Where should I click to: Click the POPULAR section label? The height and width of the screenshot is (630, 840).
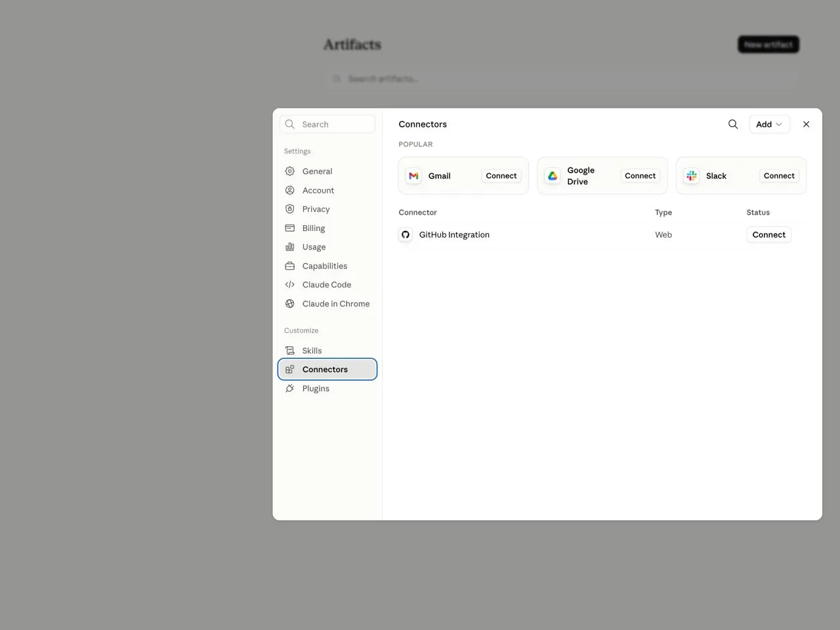[415, 144]
